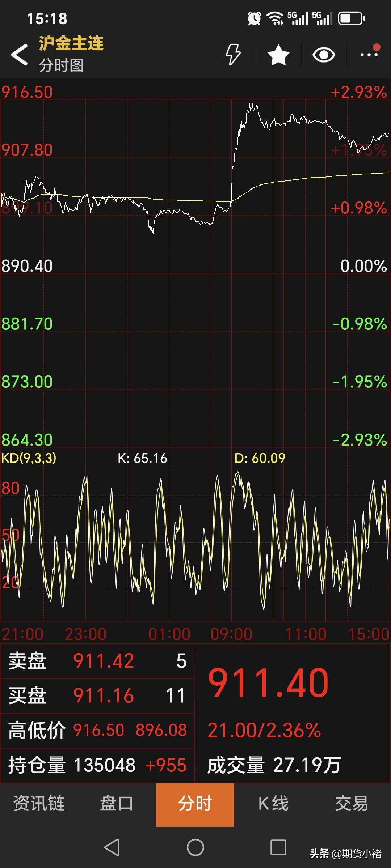Tap the high price 916.50 in 高低价 row
The width and height of the screenshot is (391, 868).
[x=99, y=730]
